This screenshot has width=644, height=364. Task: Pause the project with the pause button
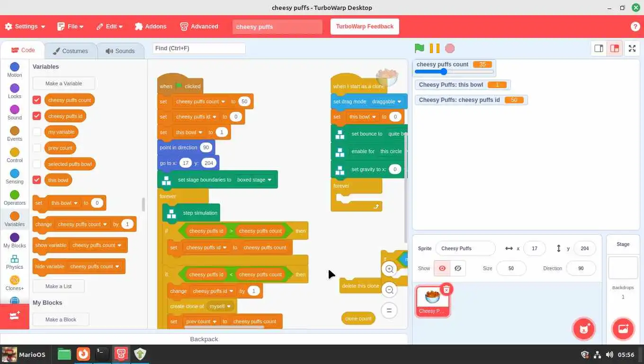pyautogui.click(x=434, y=48)
